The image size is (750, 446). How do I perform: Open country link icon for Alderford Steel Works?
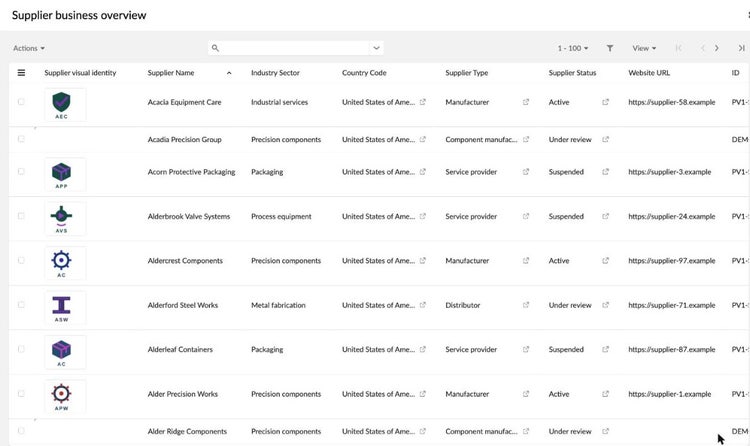pyautogui.click(x=422, y=305)
